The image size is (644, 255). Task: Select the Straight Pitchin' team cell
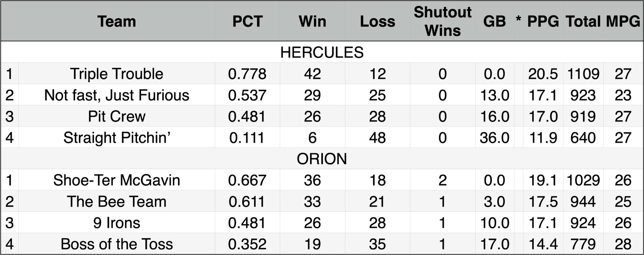click(x=116, y=138)
